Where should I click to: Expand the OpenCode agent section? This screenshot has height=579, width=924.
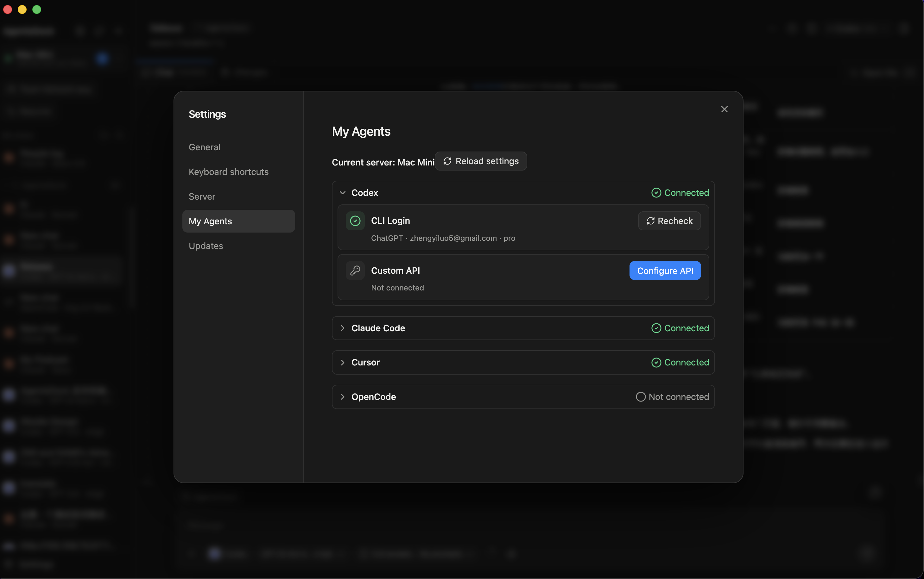pyautogui.click(x=342, y=397)
